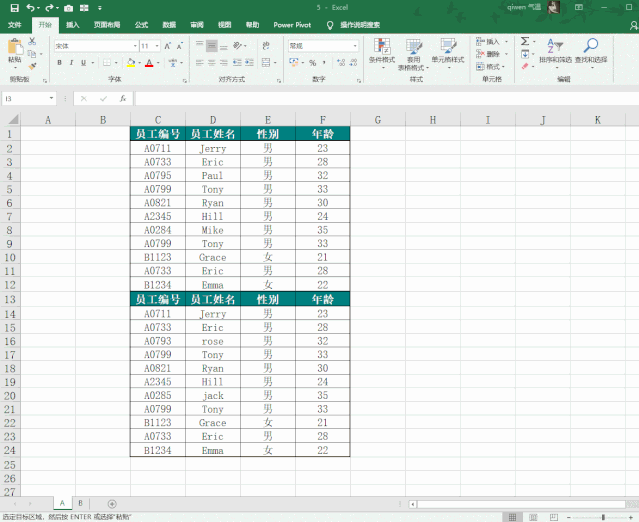This screenshot has height=522, width=639.
Task: Switch to the Formulas tab
Action: pyautogui.click(x=141, y=25)
